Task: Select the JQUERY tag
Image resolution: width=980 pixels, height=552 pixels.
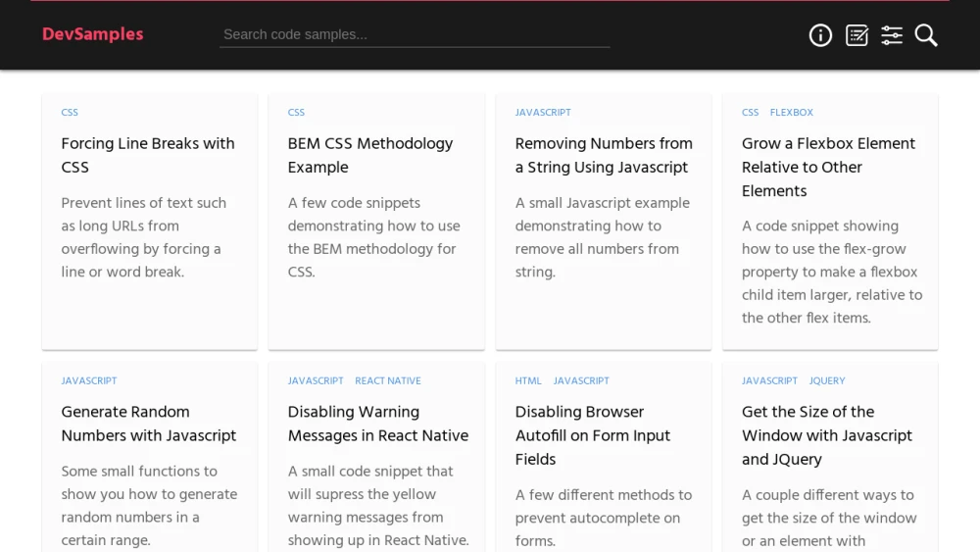Action: pos(827,380)
